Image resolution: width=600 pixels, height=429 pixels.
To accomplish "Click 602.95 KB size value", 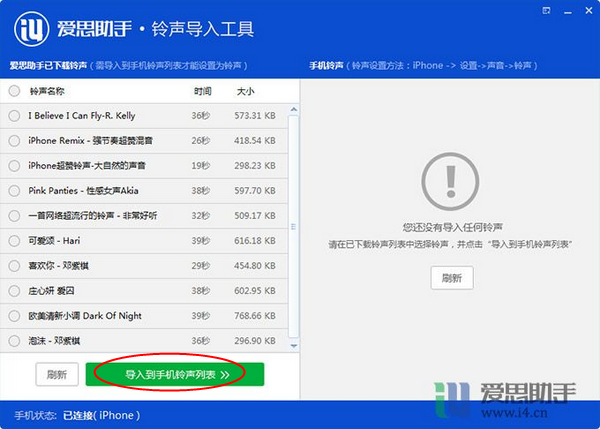I will tap(255, 291).
